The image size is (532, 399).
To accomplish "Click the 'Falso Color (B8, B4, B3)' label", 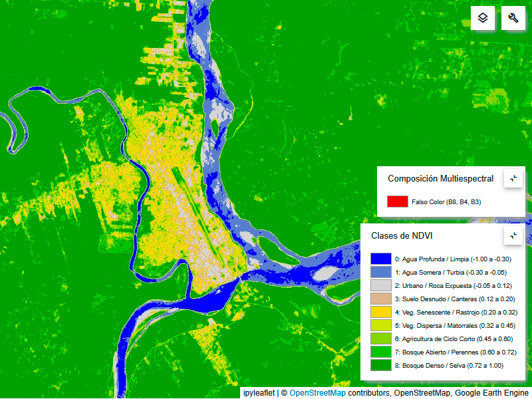I will click(446, 202).
